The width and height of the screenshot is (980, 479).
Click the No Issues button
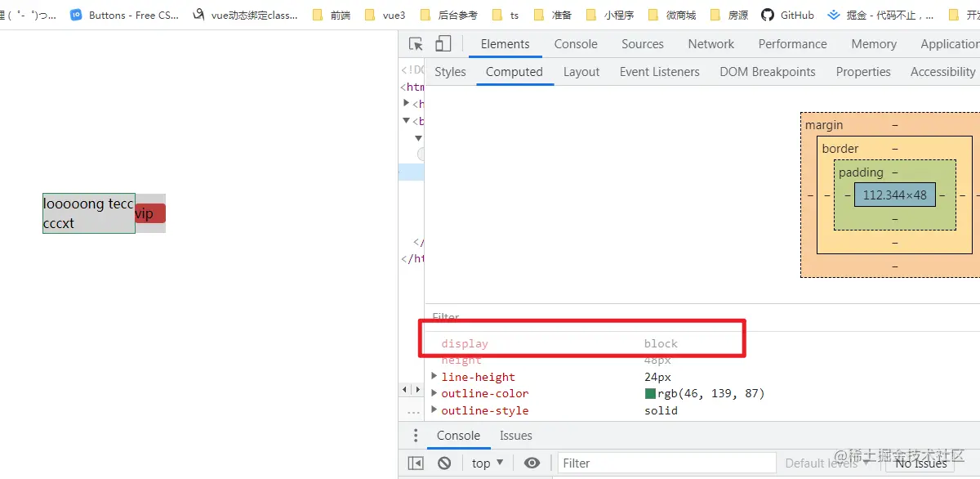[x=920, y=463]
